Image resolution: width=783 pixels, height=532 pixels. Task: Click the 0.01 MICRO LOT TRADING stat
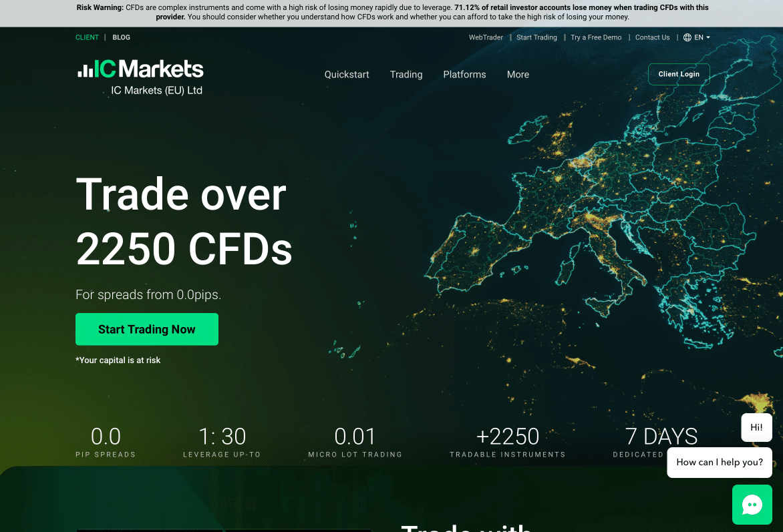[x=355, y=442]
